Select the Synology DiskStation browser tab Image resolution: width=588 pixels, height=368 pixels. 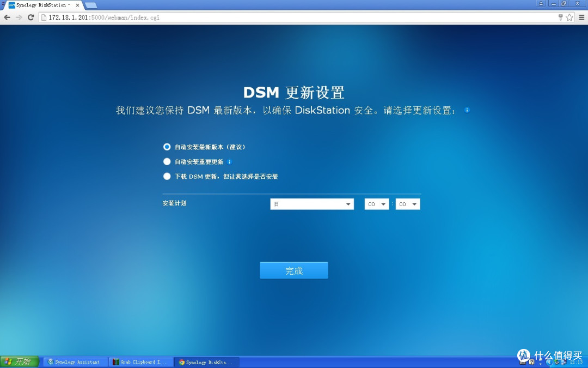(43, 5)
